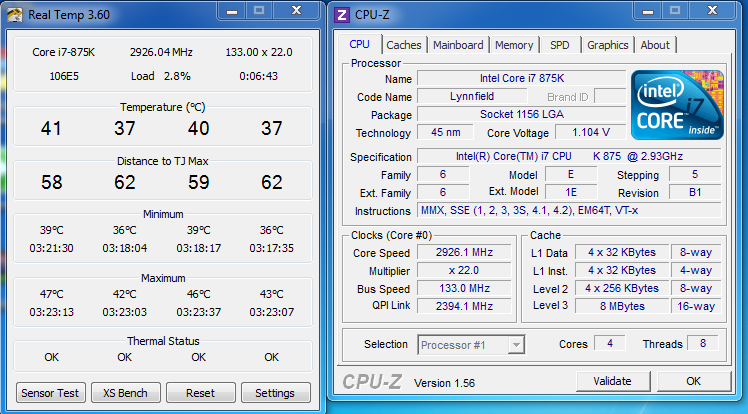Click the CPU-Z title bar Z icon
748x414 pixels.
pyautogui.click(x=342, y=15)
